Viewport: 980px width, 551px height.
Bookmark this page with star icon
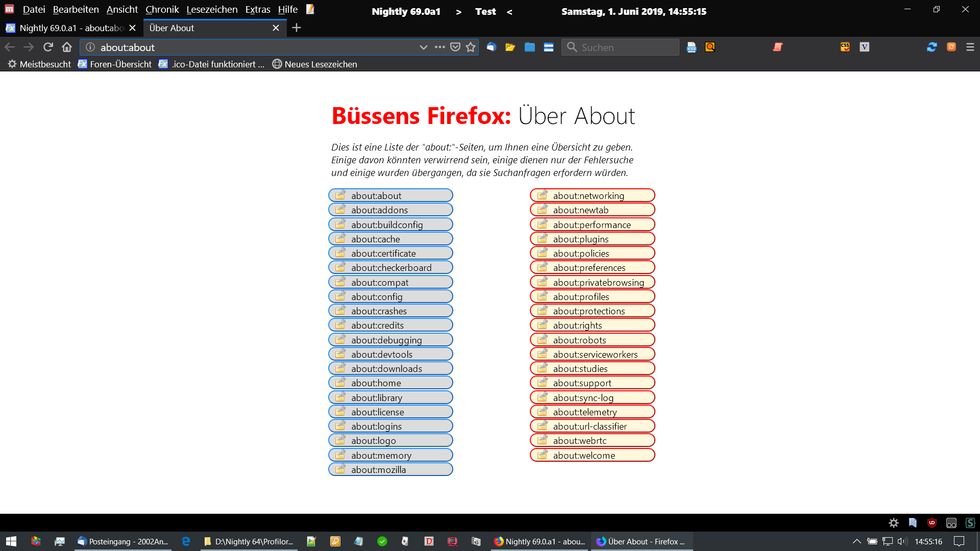pos(471,47)
